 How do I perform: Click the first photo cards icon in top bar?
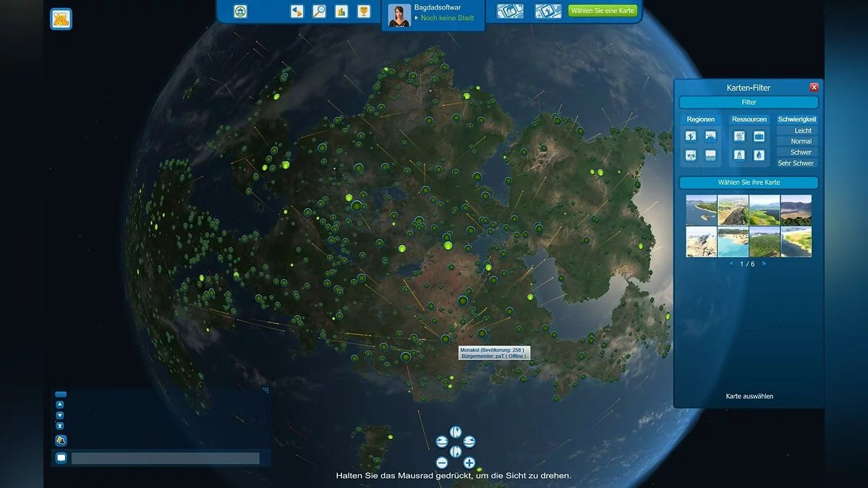pyautogui.click(x=510, y=11)
